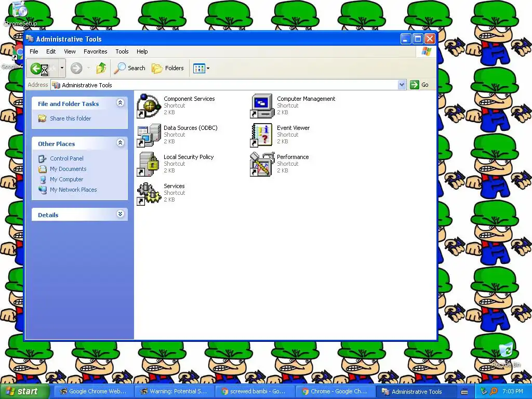Collapse the Other Places panel
Viewport: 532px width, 399px height.
coord(120,143)
